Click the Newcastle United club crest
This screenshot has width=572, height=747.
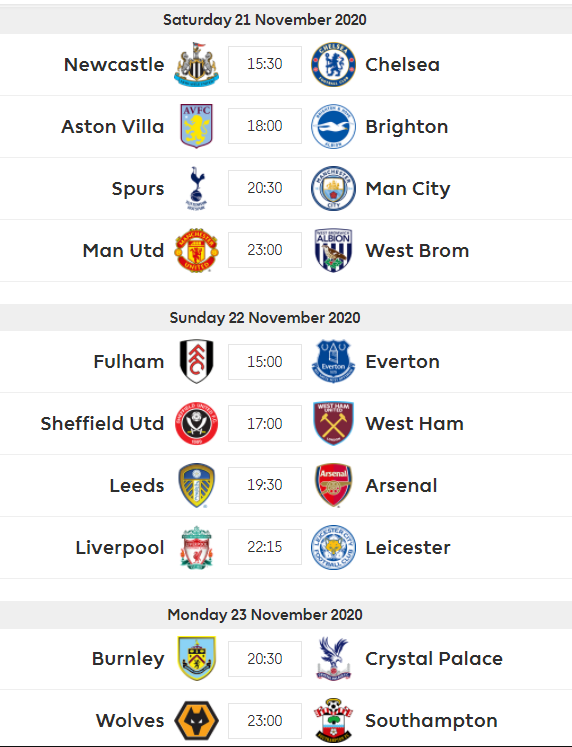point(196,64)
